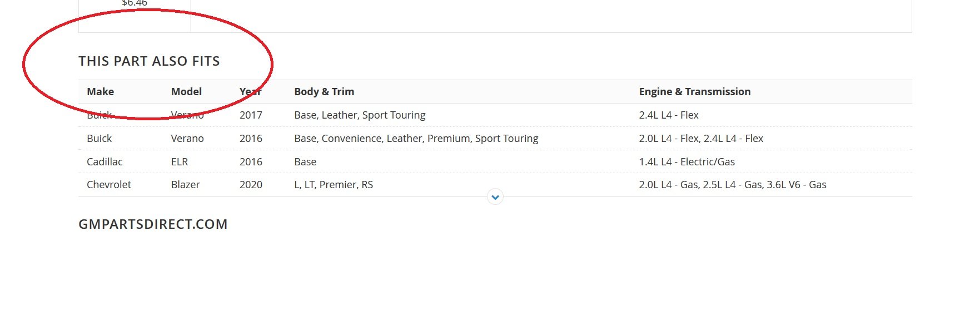Click the Body & Trim column header

(x=324, y=92)
